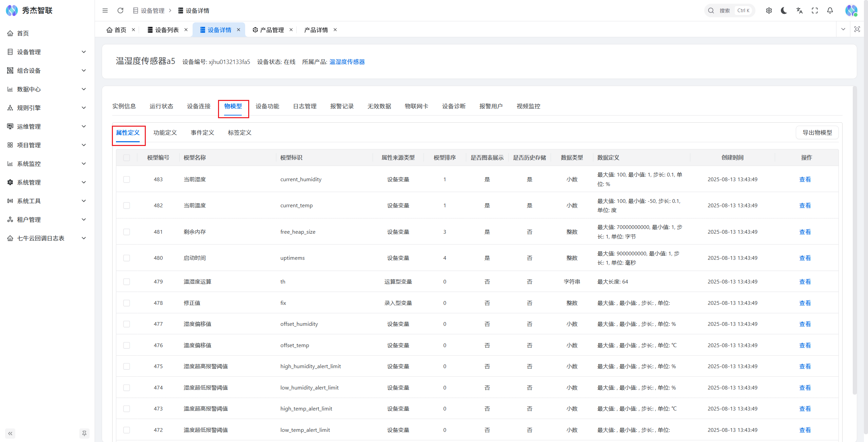Screen dimensions: 868x442
Task: Enter fullscreen mode icon
Action: click(815, 10)
